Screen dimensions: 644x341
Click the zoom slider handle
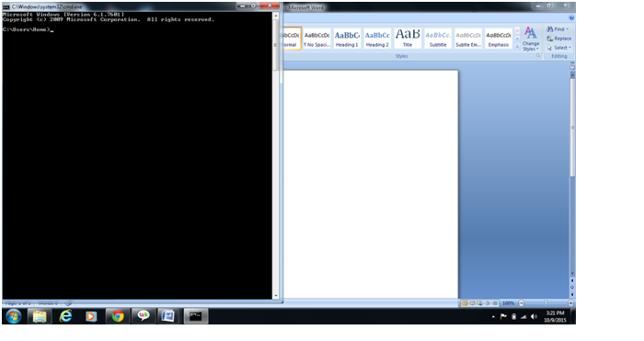coord(546,302)
